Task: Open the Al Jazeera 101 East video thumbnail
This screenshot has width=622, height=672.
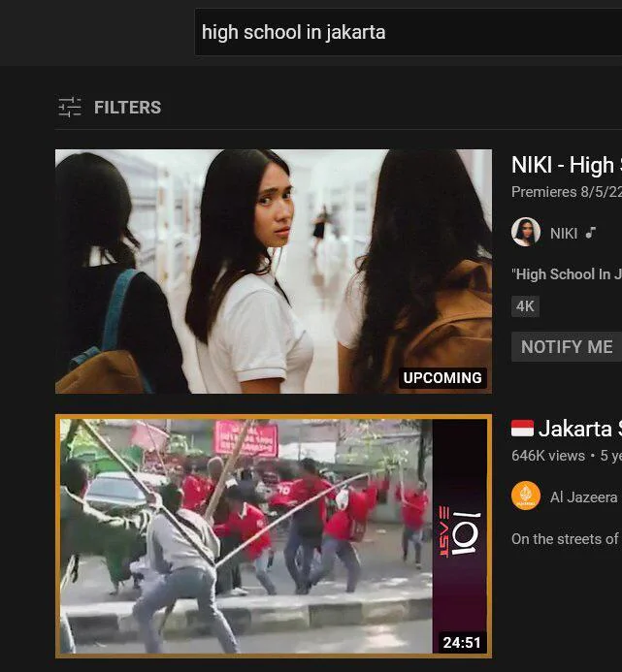Action: [x=274, y=536]
